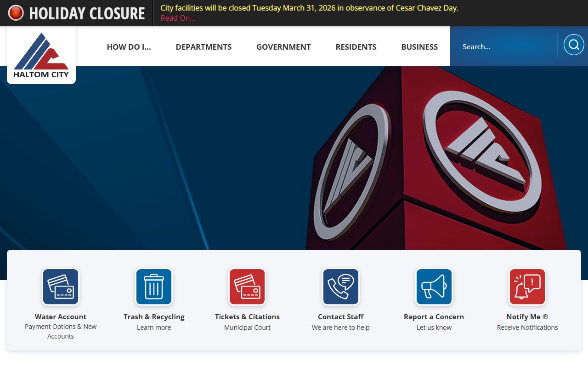The height and width of the screenshot is (368, 588).
Task: Expand the Departments menu
Action: [204, 47]
